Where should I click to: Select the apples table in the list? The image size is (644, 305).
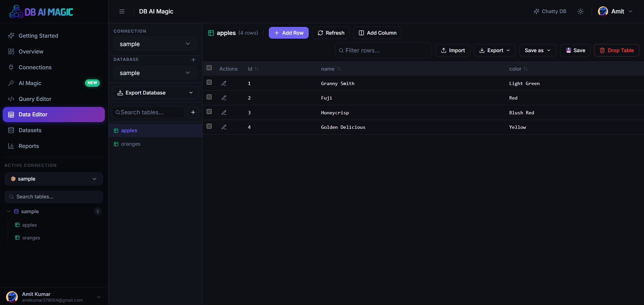(155, 130)
